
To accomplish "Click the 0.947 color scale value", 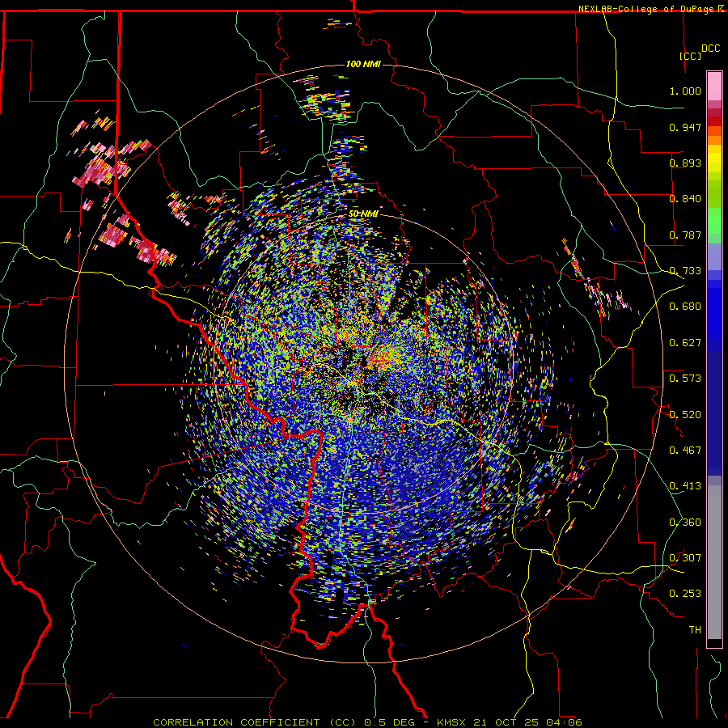I will coord(685,127).
